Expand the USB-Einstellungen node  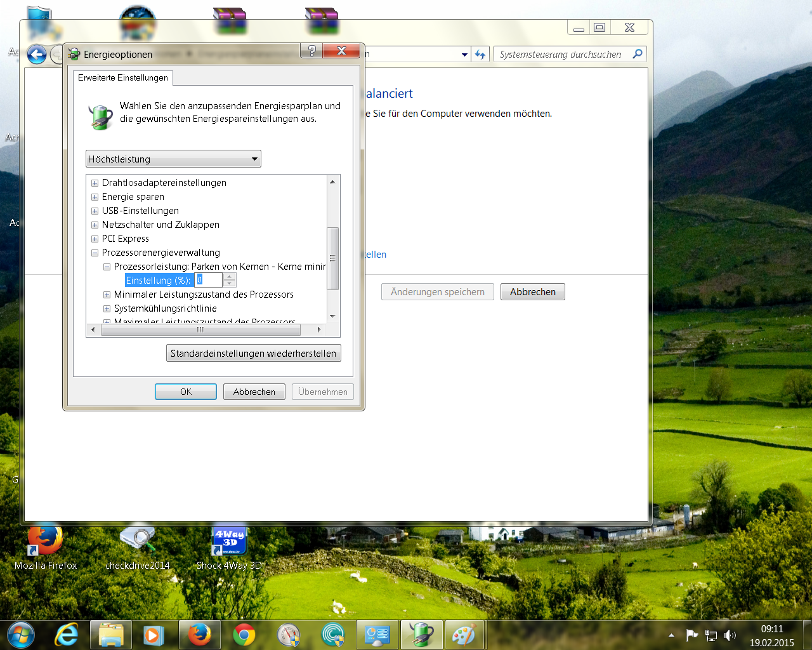coord(95,211)
